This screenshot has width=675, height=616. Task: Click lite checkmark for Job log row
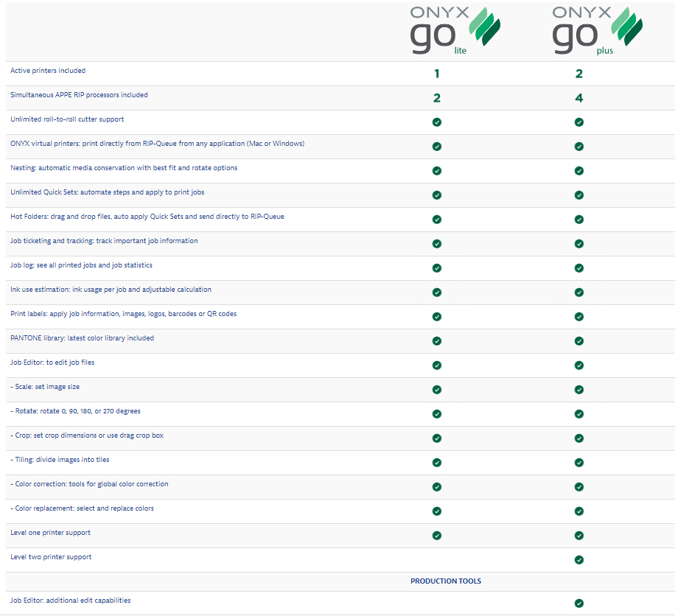tap(437, 268)
